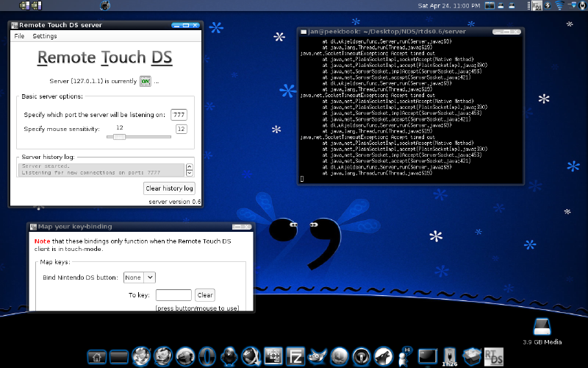Viewport: 588px width, 368px height.
Task: Launch GIMP from the dock
Action: [x=318, y=356]
